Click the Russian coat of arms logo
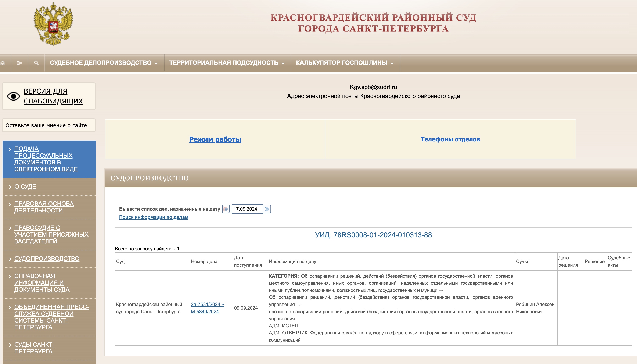Screen dimensions: 637x364 (x=53, y=24)
